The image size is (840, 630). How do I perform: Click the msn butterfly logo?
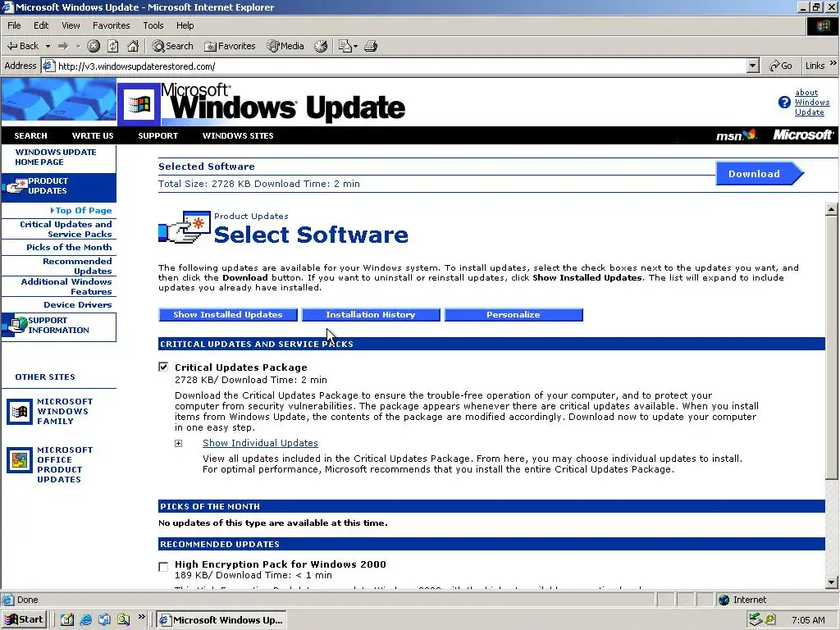[x=737, y=135]
